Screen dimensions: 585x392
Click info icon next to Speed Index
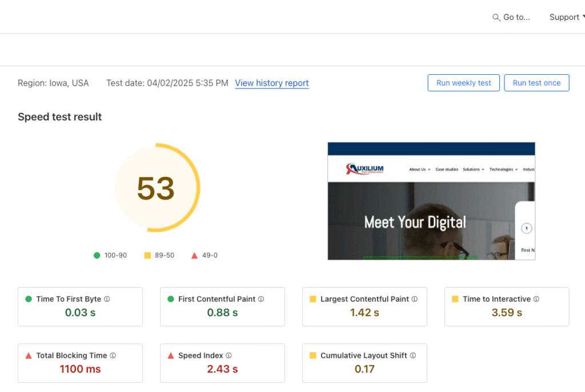(x=229, y=355)
